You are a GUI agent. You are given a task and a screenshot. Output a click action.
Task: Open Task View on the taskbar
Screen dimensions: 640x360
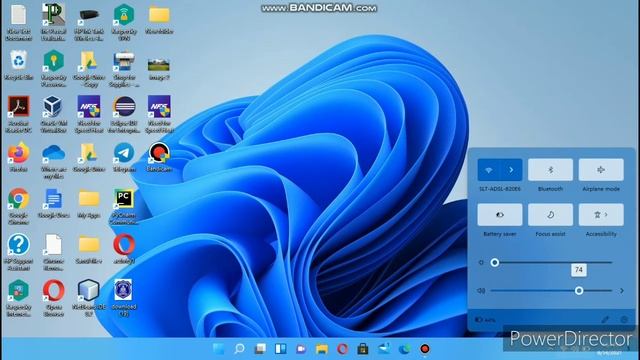[260, 349]
